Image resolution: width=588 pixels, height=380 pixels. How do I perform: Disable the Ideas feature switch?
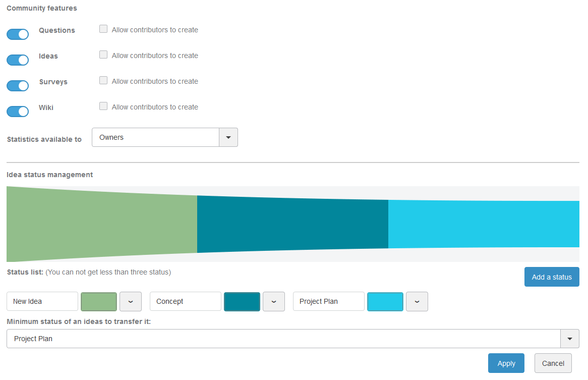point(18,60)
